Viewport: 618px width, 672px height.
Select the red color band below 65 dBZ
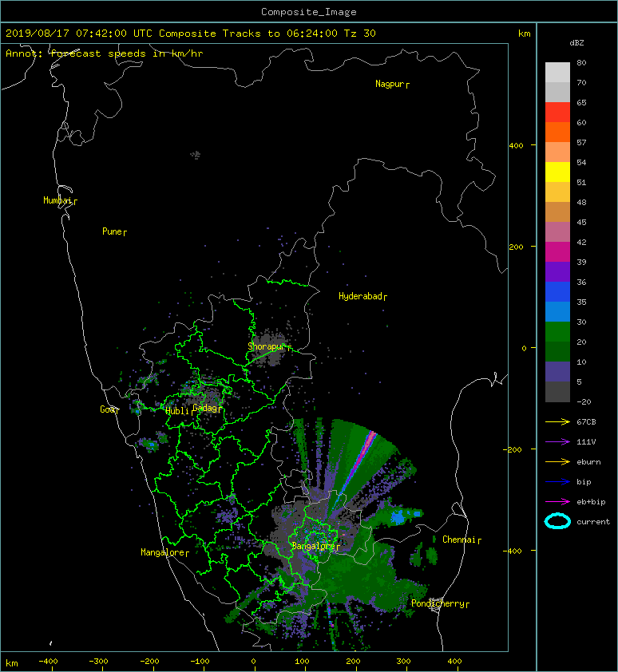tap(557, 113)
